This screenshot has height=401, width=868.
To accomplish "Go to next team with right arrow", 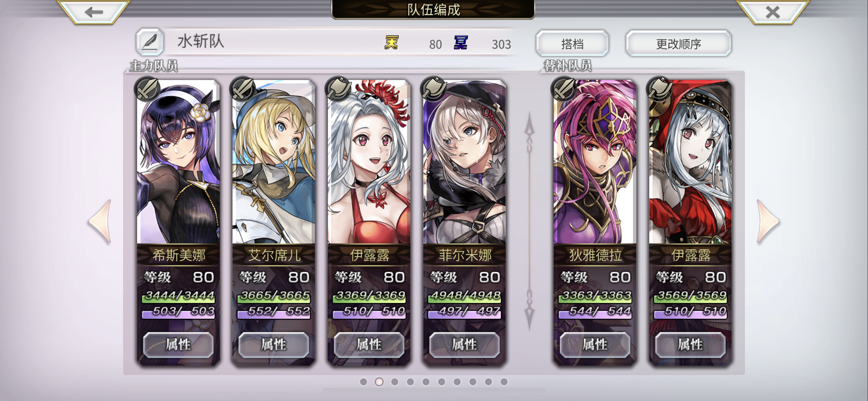I will coord(768,221).
